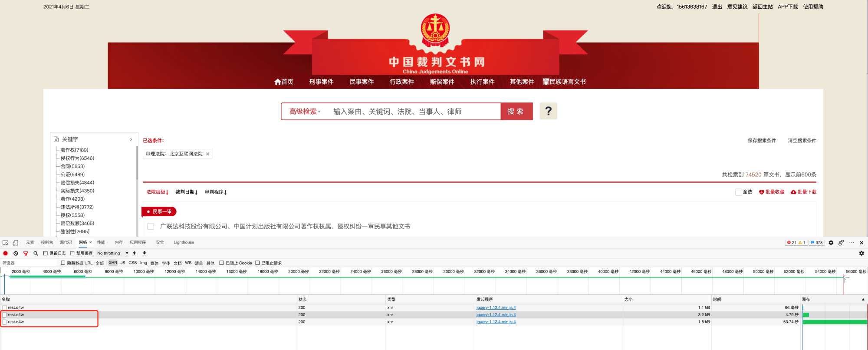868x350 pixels.
Task: Switch to the 元素 DevTools tab
Action: [30, 243]
